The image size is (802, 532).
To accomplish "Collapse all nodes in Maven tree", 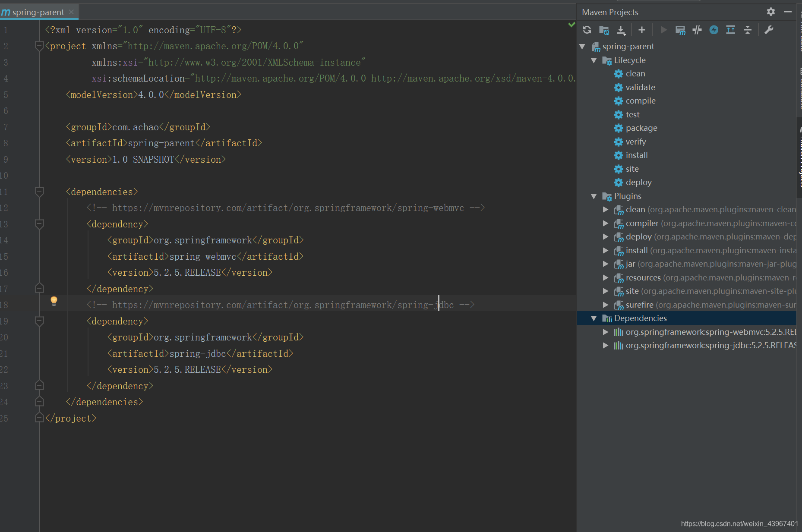I will 748,30.
